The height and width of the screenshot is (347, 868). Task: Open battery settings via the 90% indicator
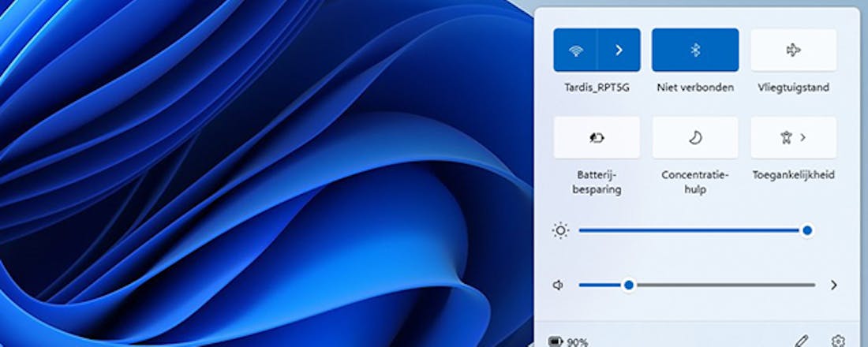[568, 342]
